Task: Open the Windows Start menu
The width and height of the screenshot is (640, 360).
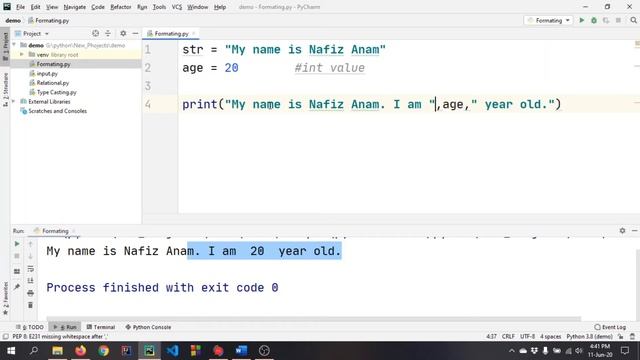Action: click(x=11, y=351)
